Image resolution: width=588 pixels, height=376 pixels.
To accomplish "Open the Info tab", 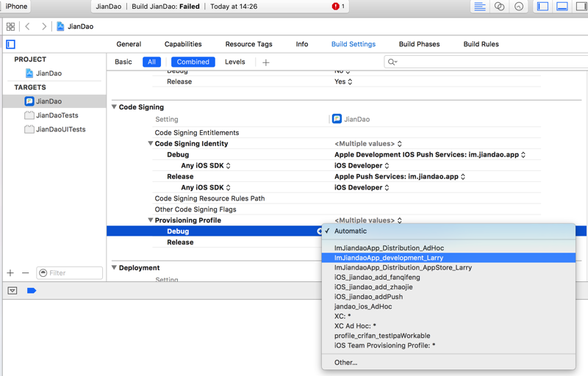I will pyautogui.click(x=302, y=44).
